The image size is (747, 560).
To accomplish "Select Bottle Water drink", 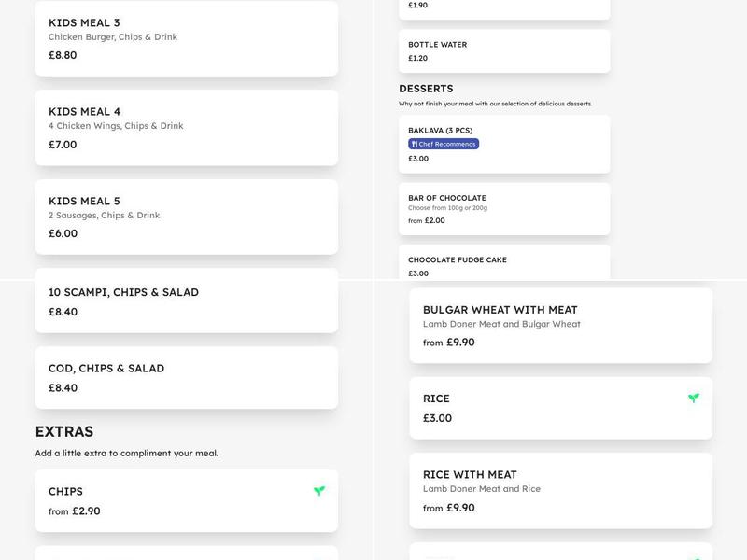I will [x=504, y=50].
